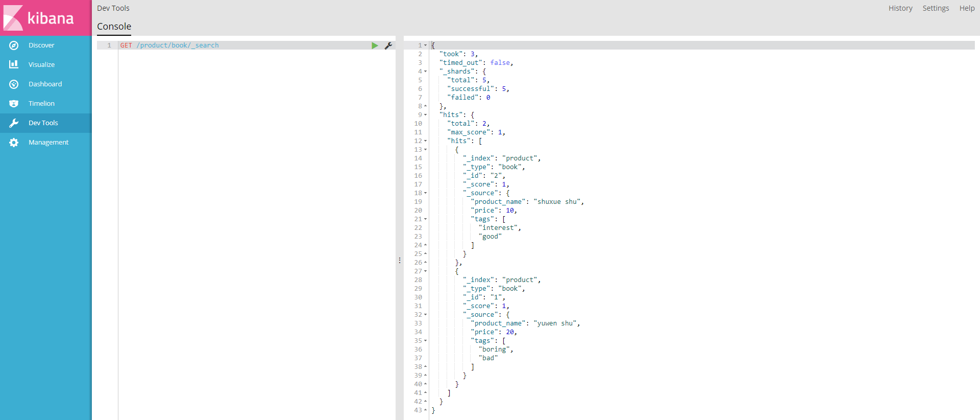Select Dev Tools wrench icon in sidebar
The height and width of the screenshot is (420, 980).
pyautogui.click(x=14, y=123)
